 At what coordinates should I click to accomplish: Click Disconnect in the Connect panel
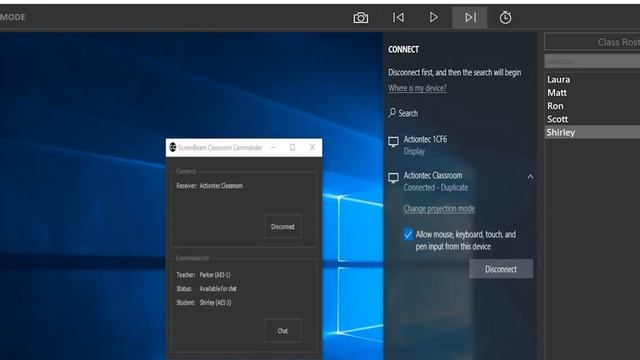(501, 269)
